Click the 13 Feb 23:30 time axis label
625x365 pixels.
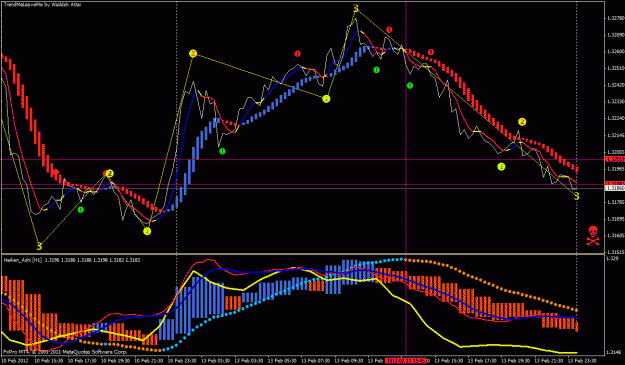coord(582,361)
